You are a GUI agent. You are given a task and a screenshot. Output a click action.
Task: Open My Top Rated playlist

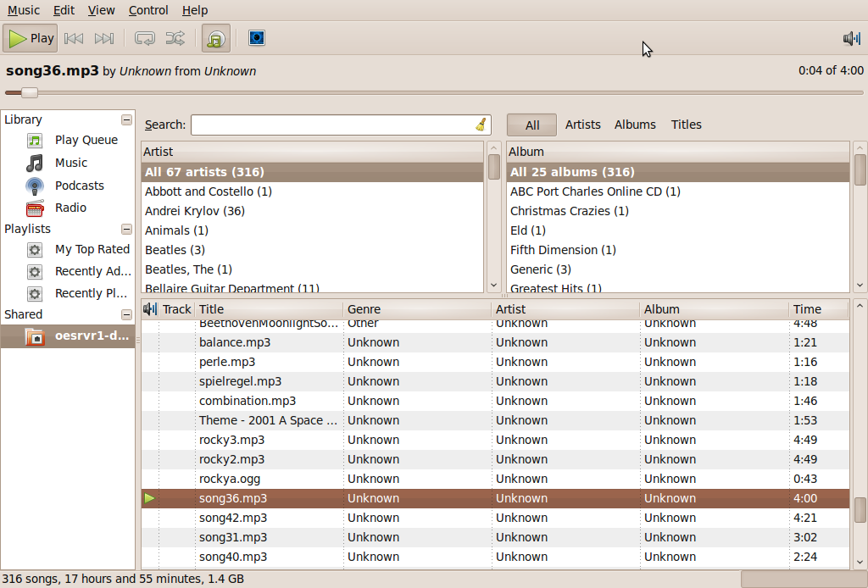(x=68, y=249)
